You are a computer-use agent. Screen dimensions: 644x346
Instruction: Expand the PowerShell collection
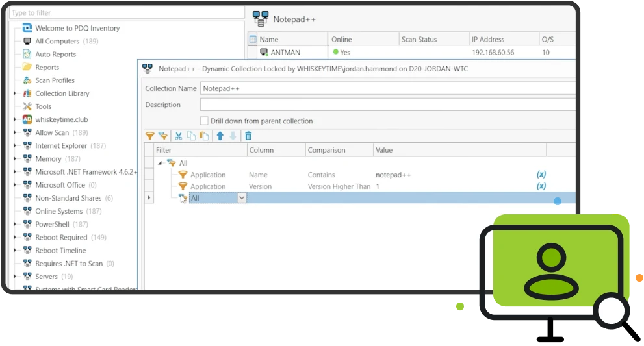[x=15, y=224]
